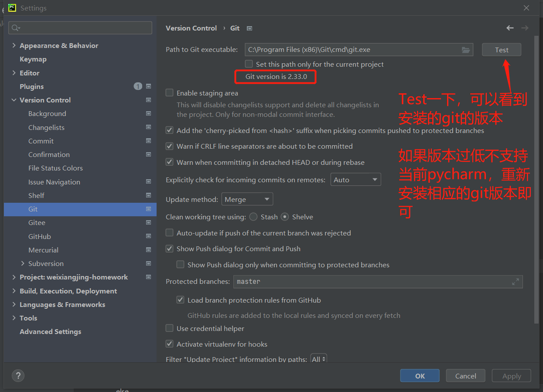Open Keymap settings
The height and width of the screenshot is (392, 543).
click(33, 59)
